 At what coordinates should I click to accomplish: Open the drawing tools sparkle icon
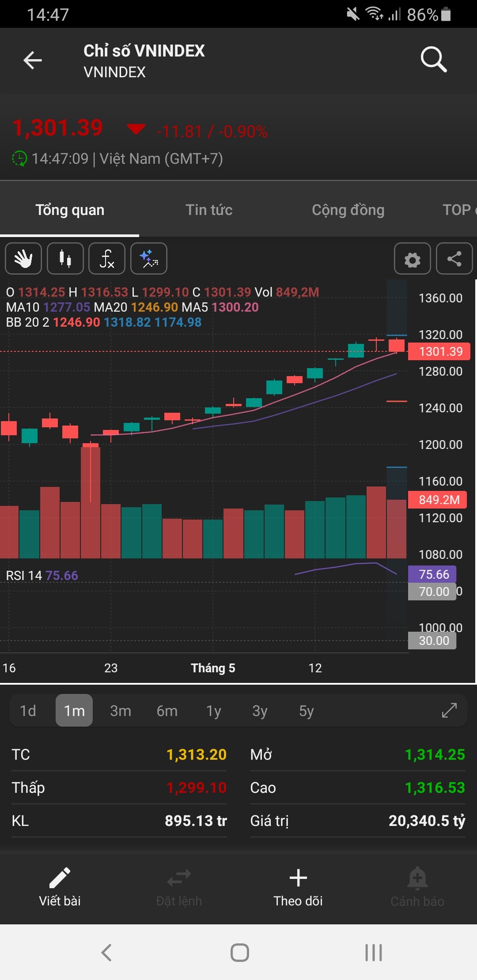(149, 259)
